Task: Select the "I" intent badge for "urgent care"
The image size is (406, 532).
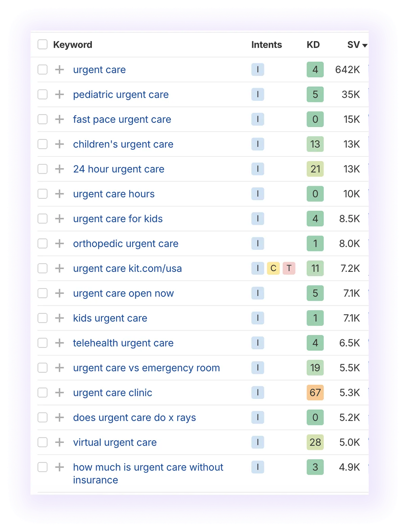Action: point(258,70)
